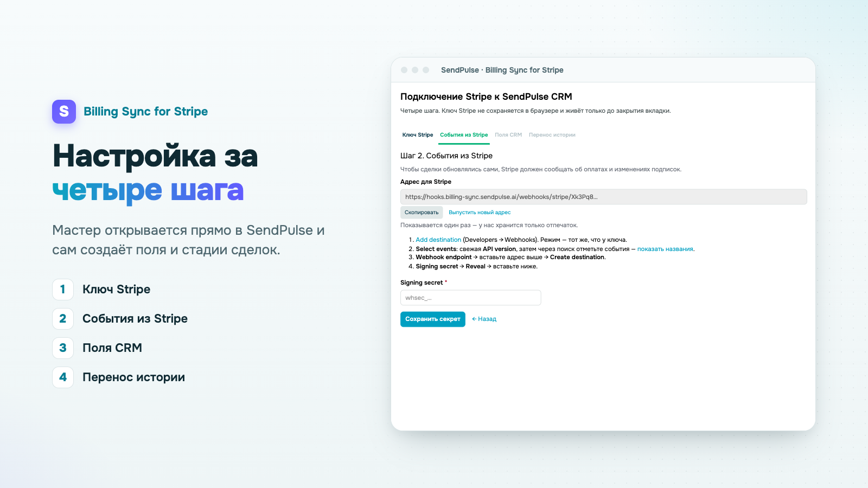Click the показать названия link

point(665,249)
